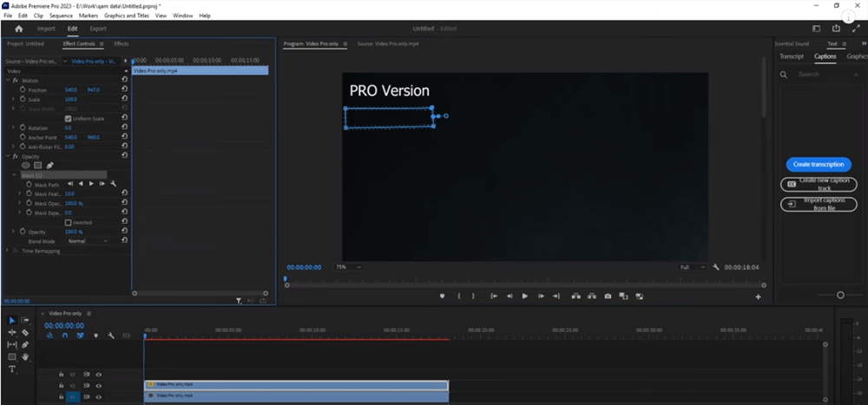Open the timeline display settings wrench
868x405 pixels.
coord(111,336)
